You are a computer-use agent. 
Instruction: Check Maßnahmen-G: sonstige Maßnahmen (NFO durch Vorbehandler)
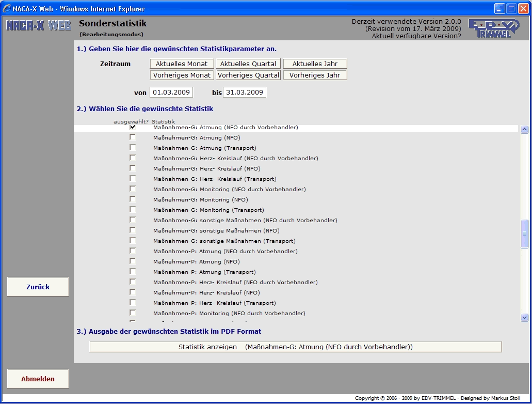point(133,220)
